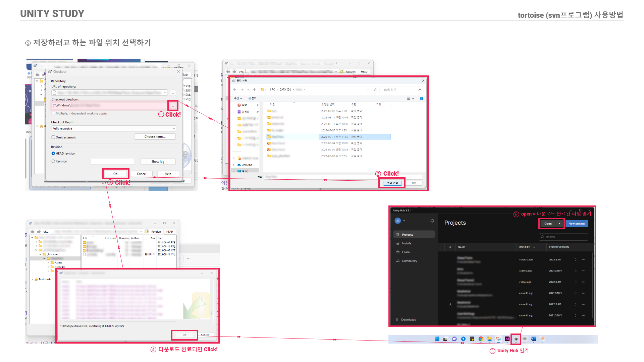Select the Projects tab in Unity Hub
Viewport: 644px width, 362px height.
coord(407,235)
